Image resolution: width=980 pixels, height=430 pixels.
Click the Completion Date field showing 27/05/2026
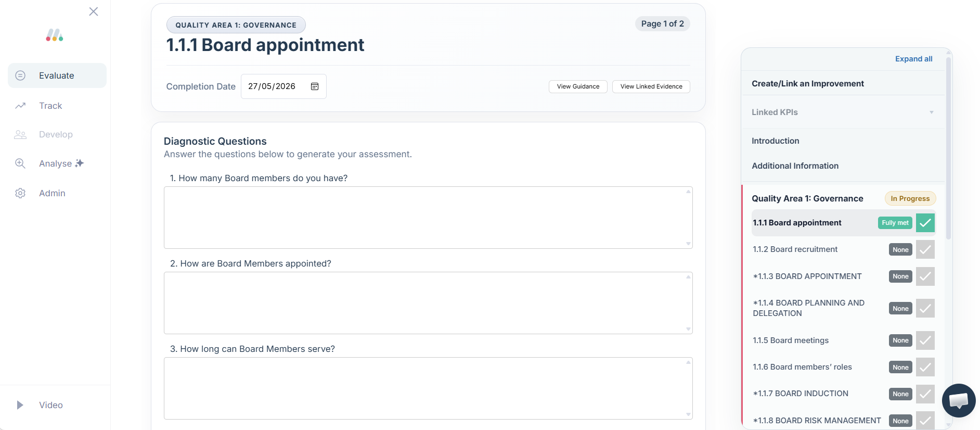(283, 86)
